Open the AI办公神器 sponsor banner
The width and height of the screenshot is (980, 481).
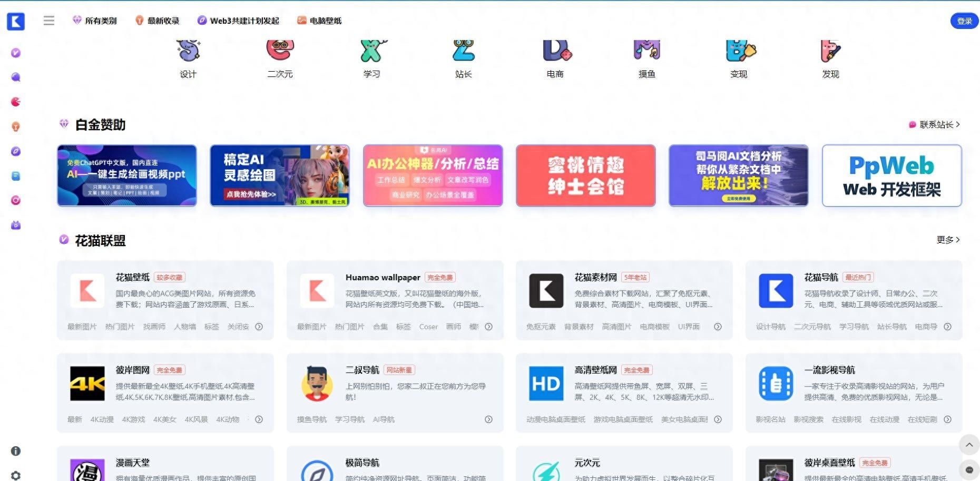433,175
